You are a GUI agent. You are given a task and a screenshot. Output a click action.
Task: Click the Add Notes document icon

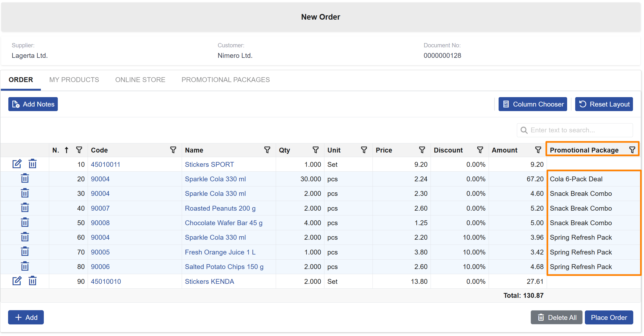click(15, 104)
